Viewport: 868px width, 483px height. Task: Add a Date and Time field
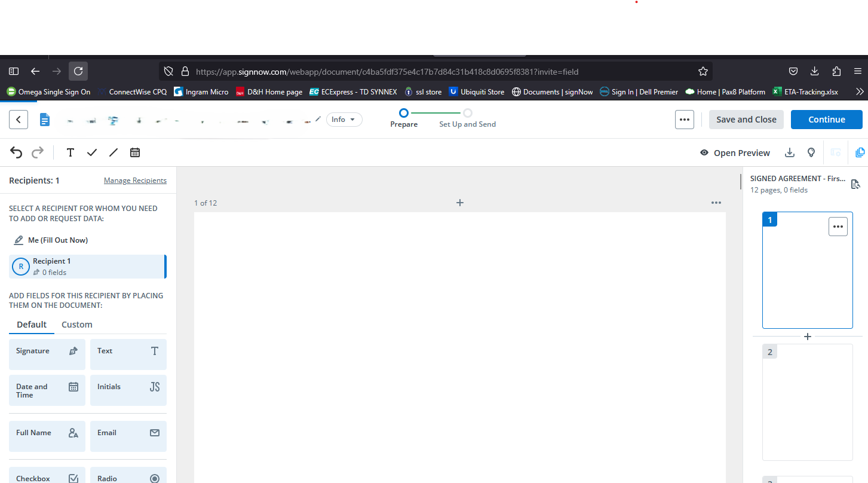(47, 390)
